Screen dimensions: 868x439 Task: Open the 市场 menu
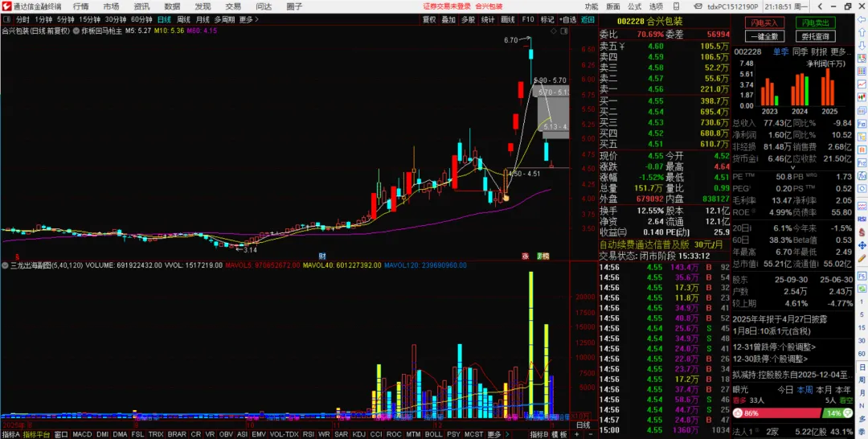111,6
